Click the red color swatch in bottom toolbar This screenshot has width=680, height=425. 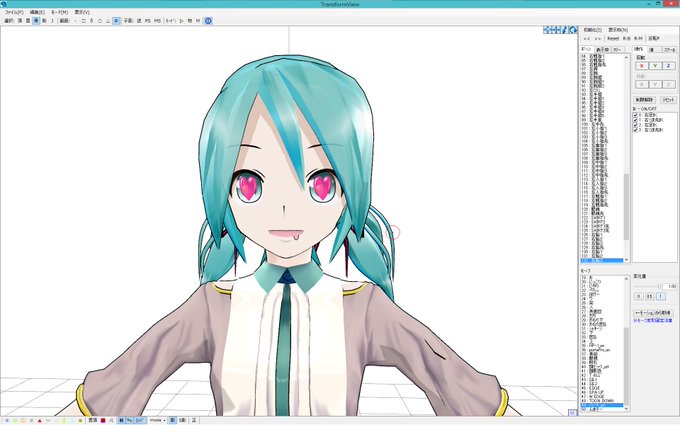103,421
